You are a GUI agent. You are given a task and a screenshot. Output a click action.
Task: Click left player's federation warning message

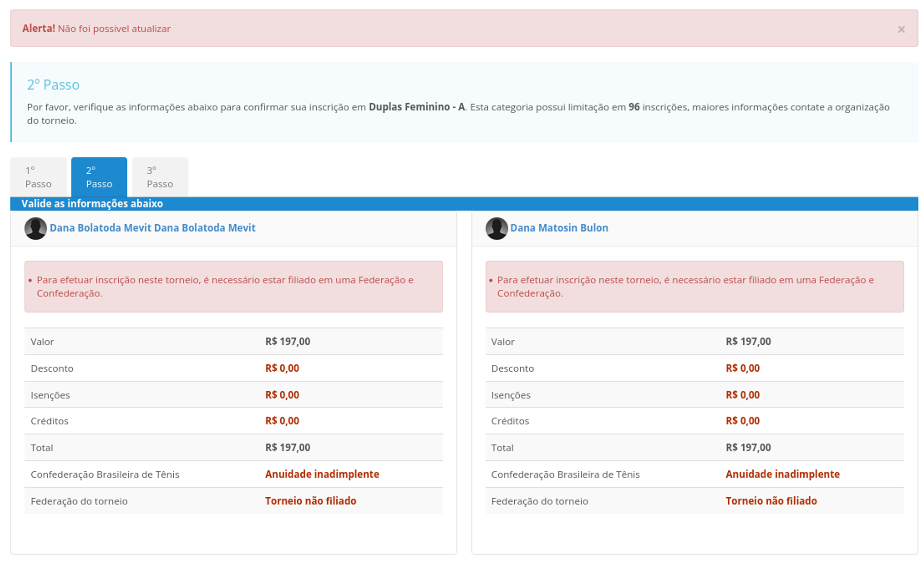click(x=225, y=286)
